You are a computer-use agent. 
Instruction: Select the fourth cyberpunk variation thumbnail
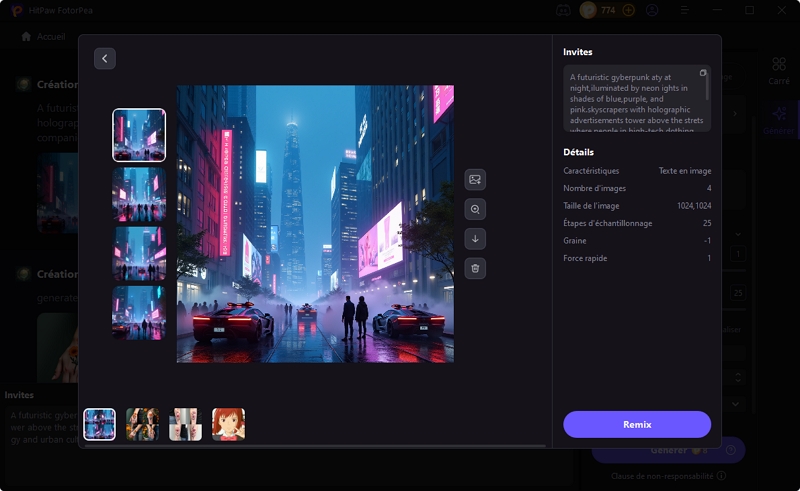point(139,312)
